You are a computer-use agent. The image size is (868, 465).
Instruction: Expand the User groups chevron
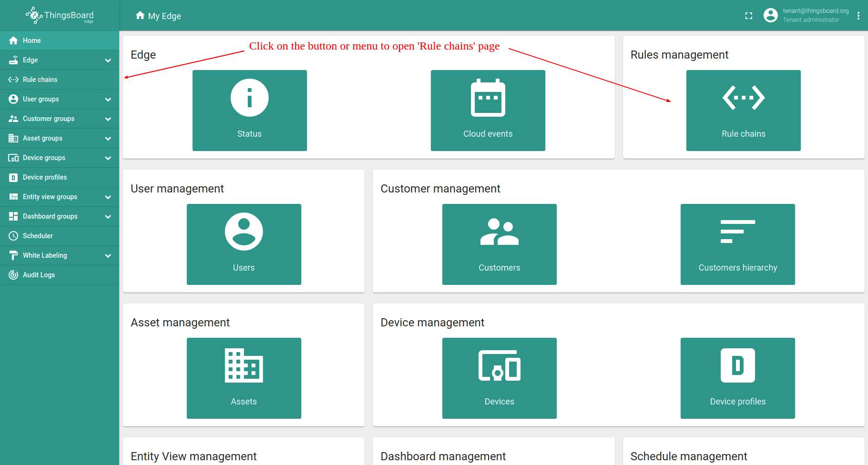tap(108, 100)
